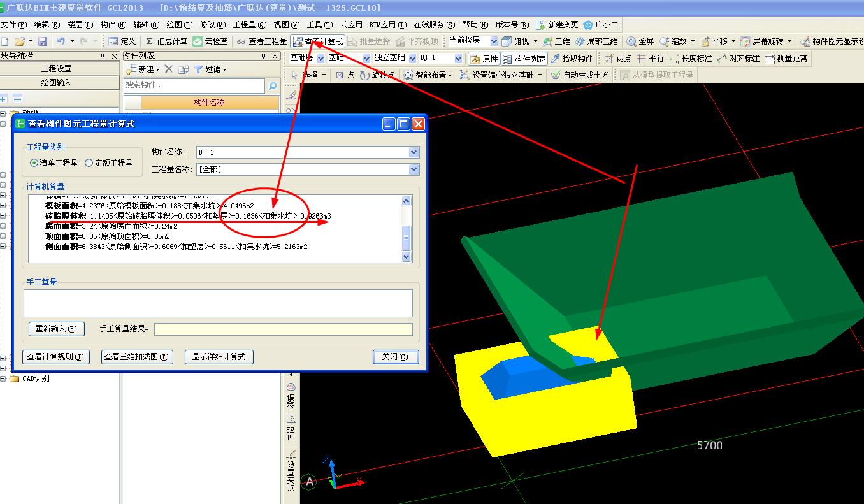
Task: Click the 搜索构件 search field
Action: pyautogui.click(x=194, y=85)
